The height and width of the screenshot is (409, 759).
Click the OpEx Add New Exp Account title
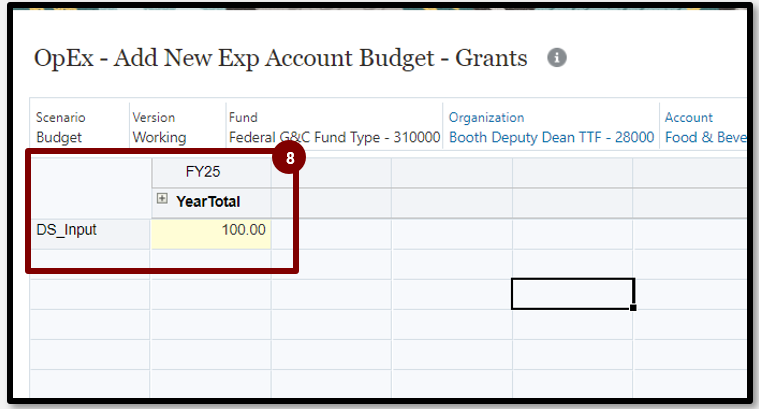tap(281, 58)
